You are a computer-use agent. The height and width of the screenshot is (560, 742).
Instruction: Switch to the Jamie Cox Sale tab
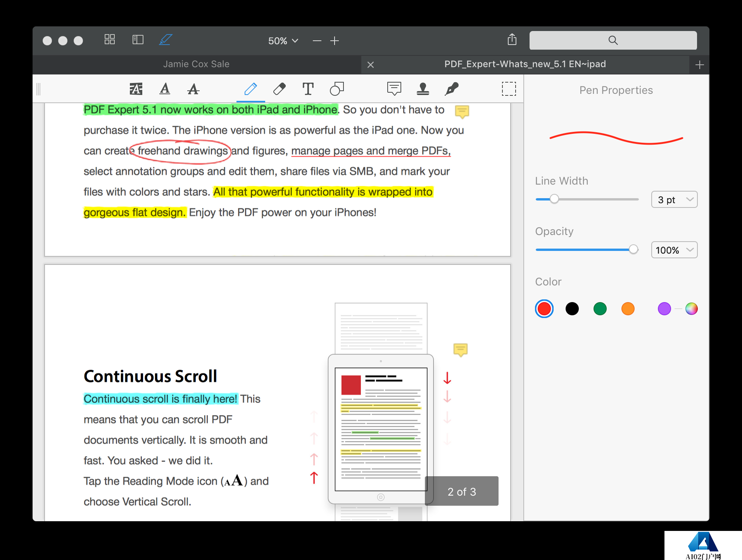click(x=196, y=64)
